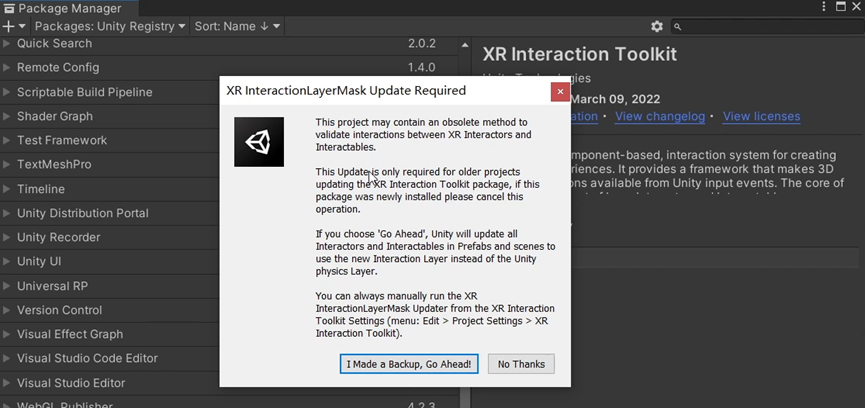
Task: Select Scriptable Build Pipeline package name
Action: pyautogui.click(x=84, y=92)
